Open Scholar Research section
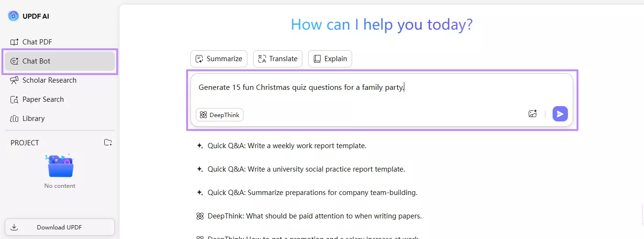The height and width of the screenshot is (239, 644). click(49, 80)
